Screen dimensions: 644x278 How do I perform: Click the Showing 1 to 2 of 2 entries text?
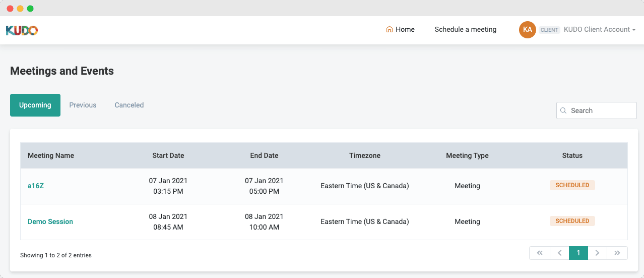pos(56,255)
